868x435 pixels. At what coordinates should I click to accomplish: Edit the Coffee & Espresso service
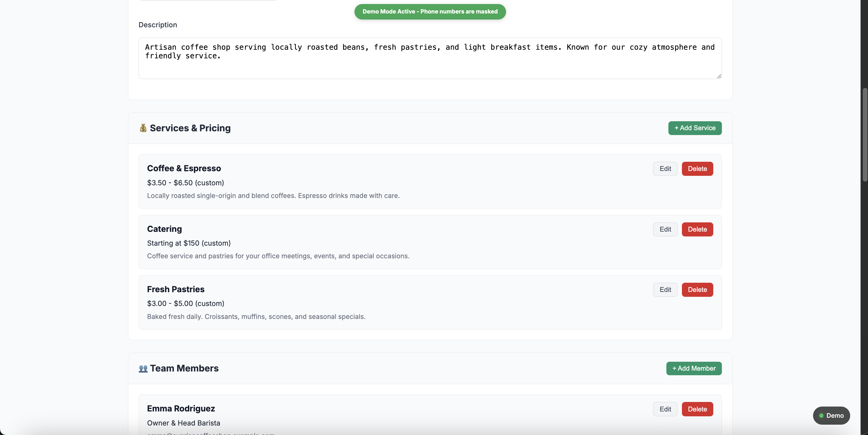tap(665, 169)
